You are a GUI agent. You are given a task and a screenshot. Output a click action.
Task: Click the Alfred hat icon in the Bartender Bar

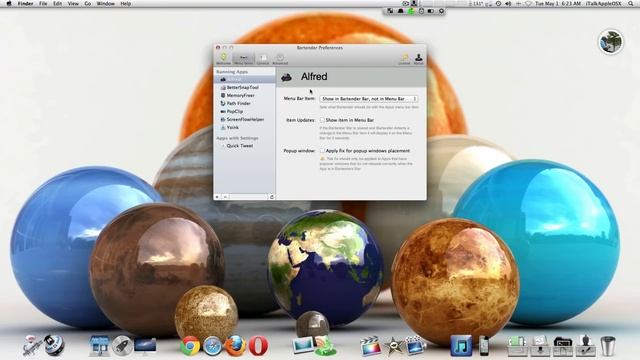coord(400,11)
